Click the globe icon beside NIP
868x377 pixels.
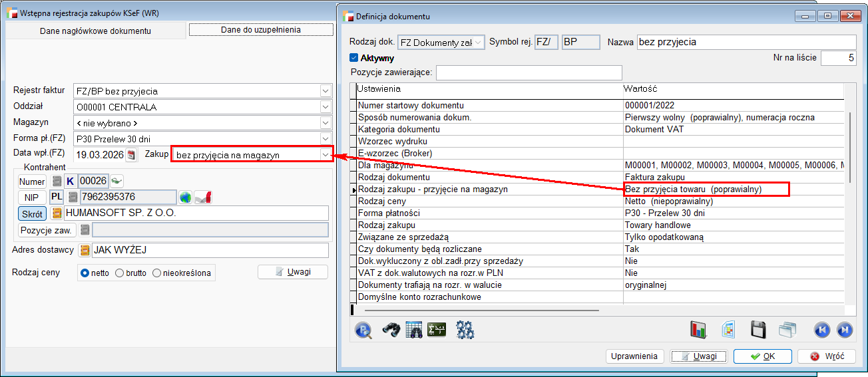[x=186, y=197]
